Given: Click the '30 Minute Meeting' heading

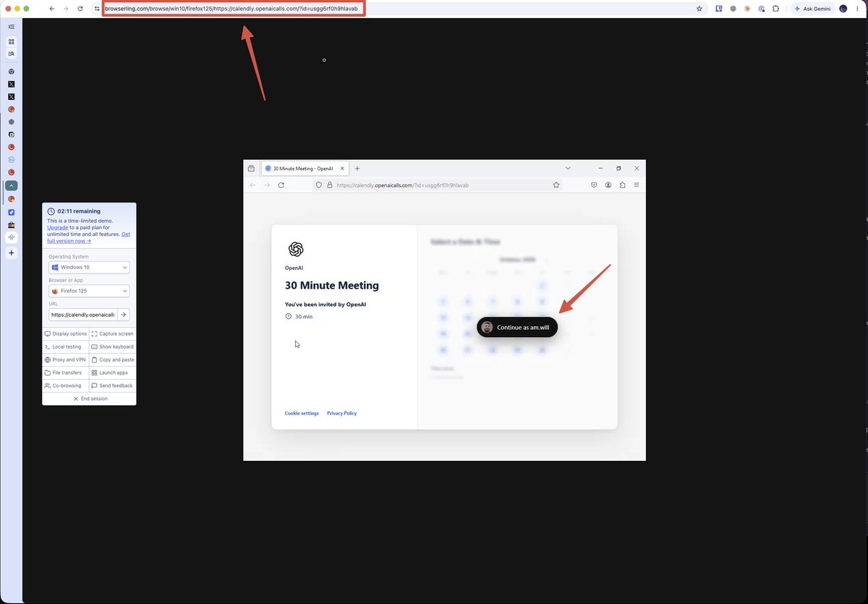Looking at the screenshot, I should [x=332, y=285].
